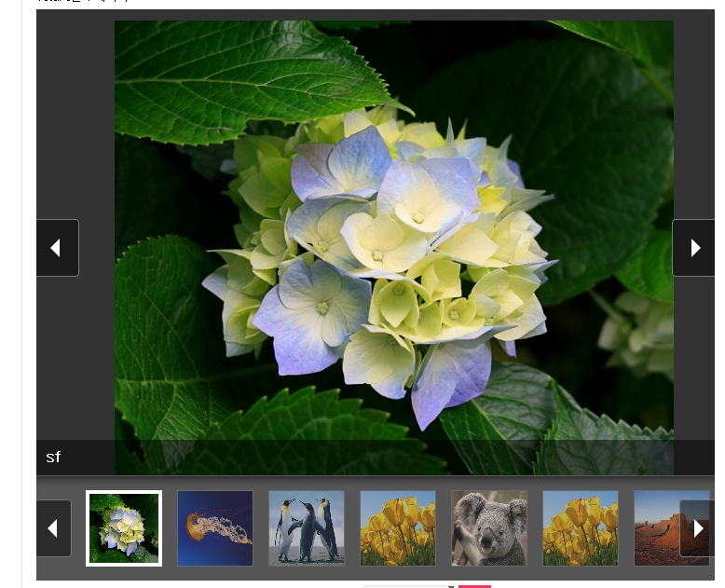Select the hydrangea flower thumbnail
The height and width of the screenshot is (588, 725).
[x=124, y=528]
